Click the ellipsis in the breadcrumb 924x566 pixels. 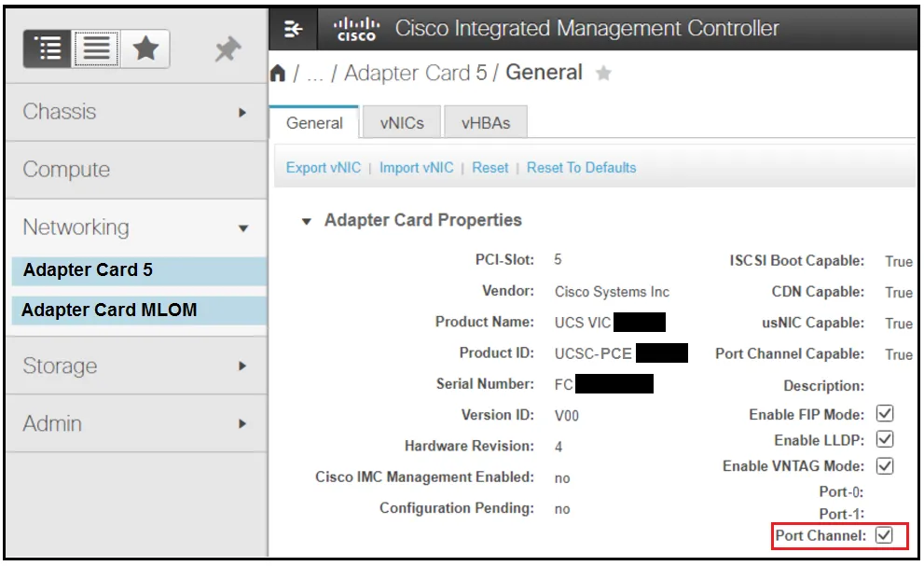[x=315, y=75]
